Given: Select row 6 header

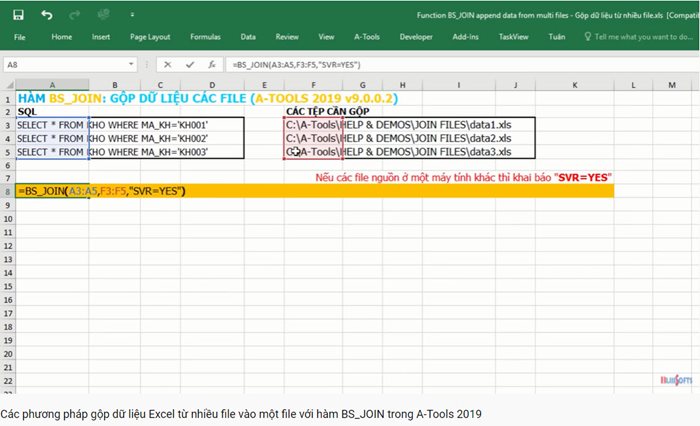Looking at the screenshot, I should [x=8, y=165].
